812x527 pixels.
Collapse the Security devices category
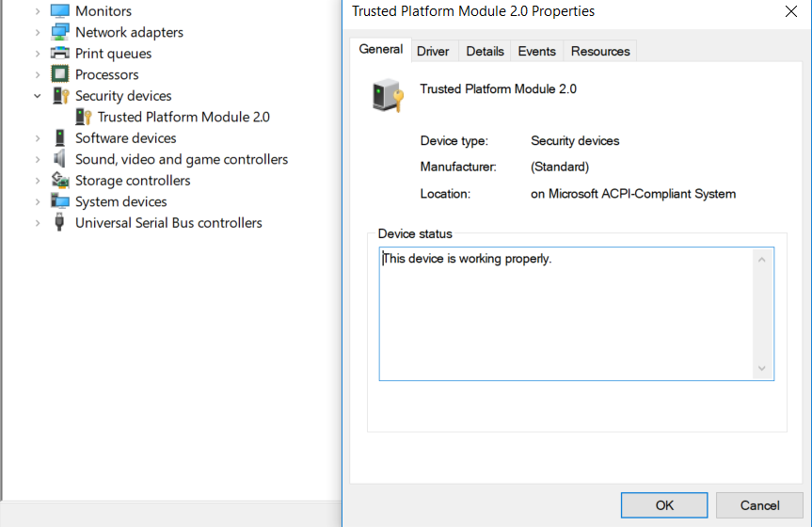point(38,96)
